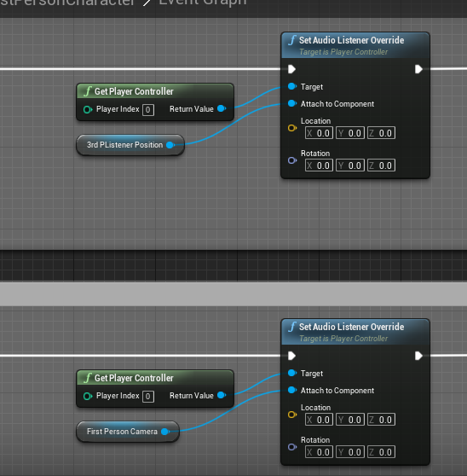The width and height of the screenshot is (467, 476).
Task: Click Rotation X field on upper override node
Action: point(319,165)
